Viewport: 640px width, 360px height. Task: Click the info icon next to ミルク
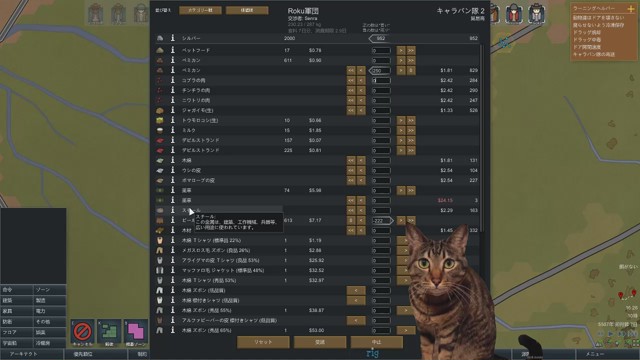pos(173,130)
